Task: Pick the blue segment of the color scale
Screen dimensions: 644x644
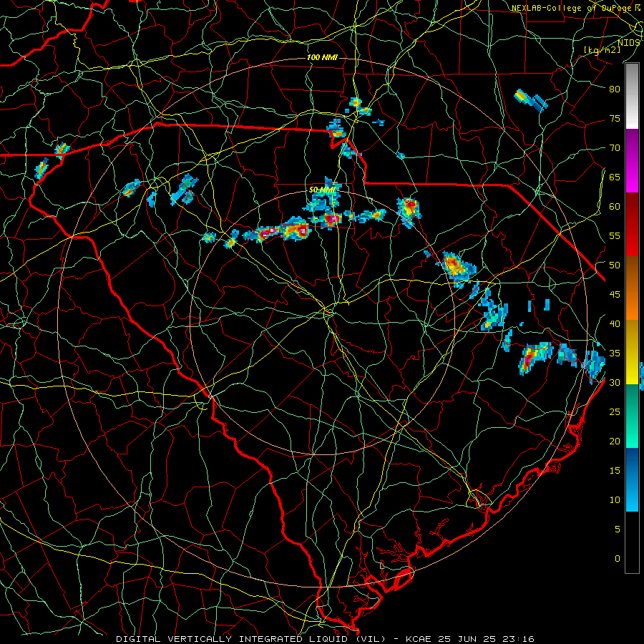Action: (x=632, y=479)
